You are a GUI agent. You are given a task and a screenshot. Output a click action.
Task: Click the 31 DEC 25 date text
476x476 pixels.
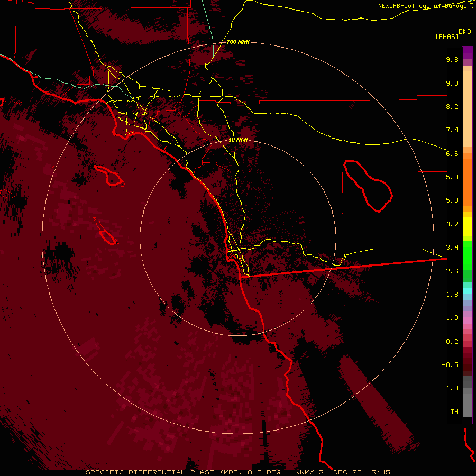(x=340, y=472)
